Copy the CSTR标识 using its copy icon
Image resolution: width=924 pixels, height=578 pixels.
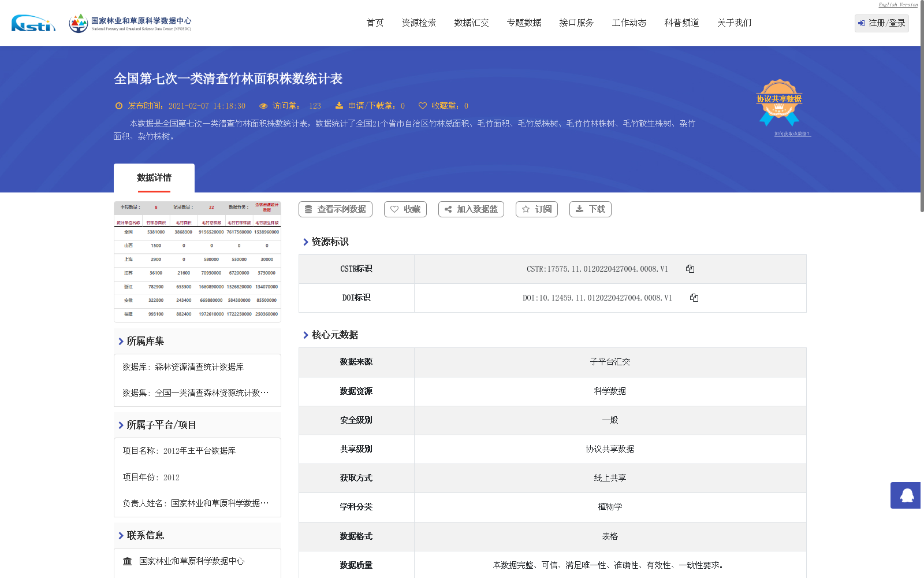pos(690,269)
